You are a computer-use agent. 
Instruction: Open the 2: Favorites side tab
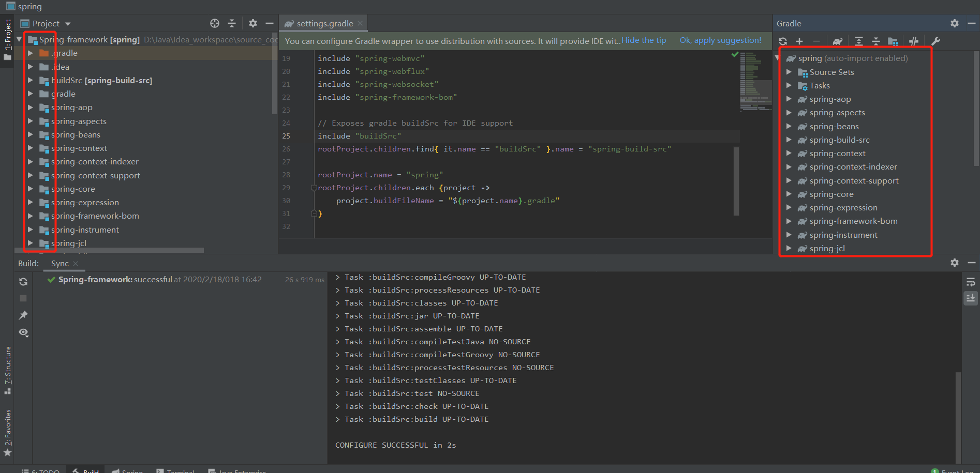click(x=7, y=433)
